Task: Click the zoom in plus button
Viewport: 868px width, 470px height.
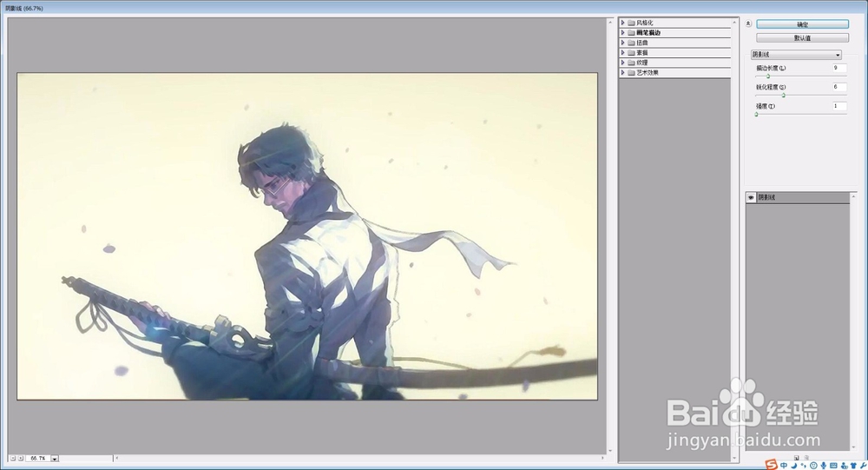Action: click(21, 459)
